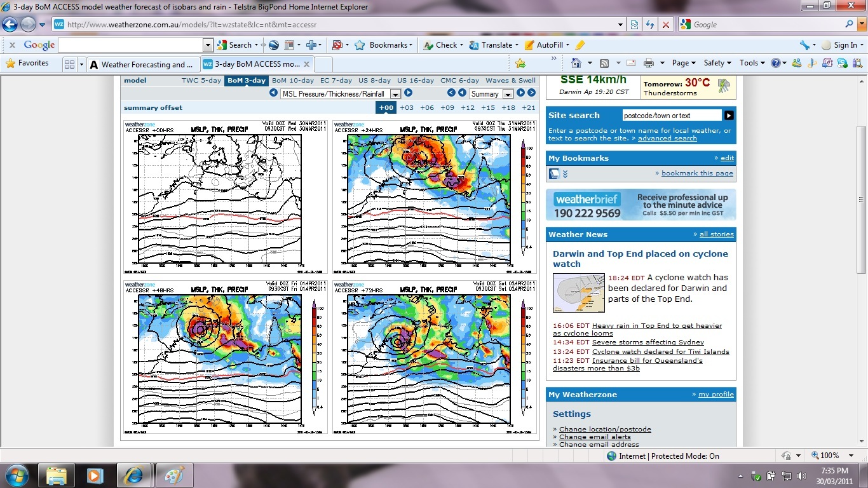This screenshot has width=868, height=488.
Task: Click the Google search magnifier icon
Action: click(850, 24)
